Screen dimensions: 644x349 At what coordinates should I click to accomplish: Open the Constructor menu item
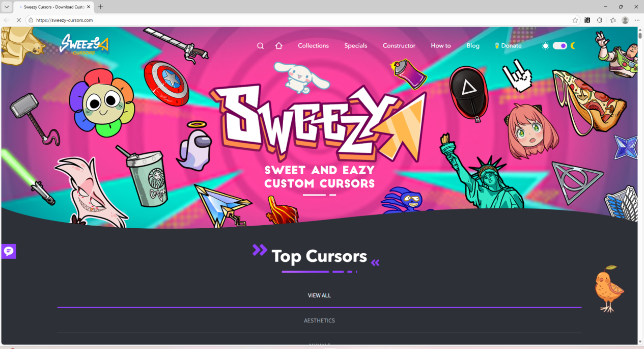[x=399, y=46]
